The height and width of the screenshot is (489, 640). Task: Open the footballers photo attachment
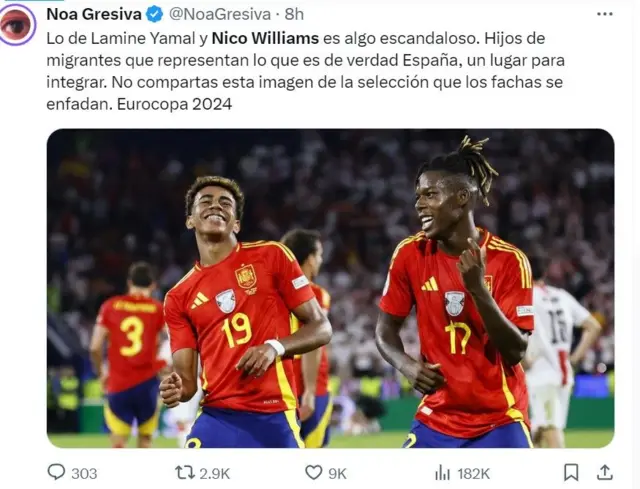click(x=330, y=288)
